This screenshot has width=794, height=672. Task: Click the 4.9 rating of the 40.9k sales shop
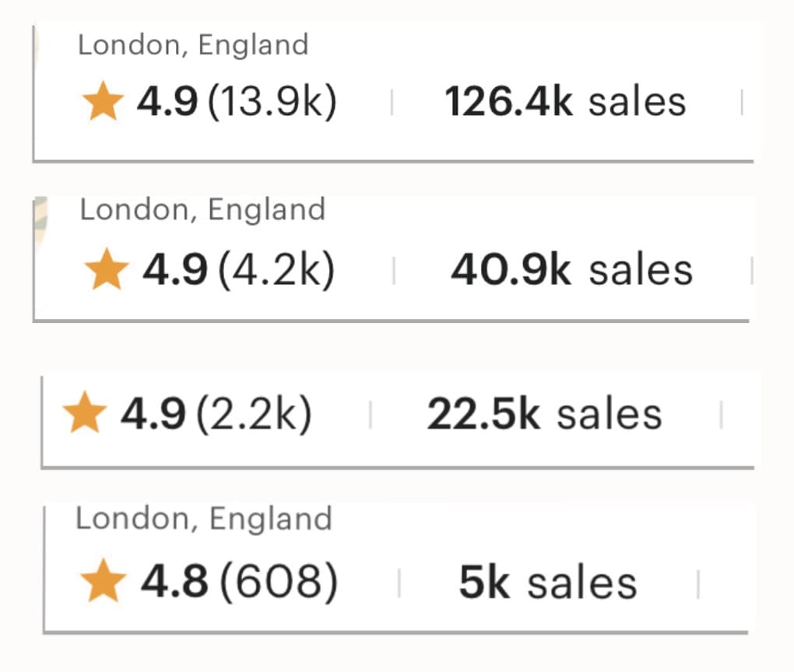click(174, 269)
